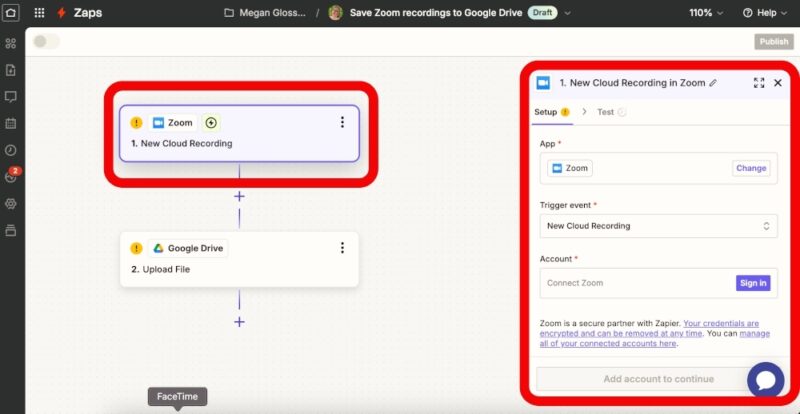Open the sidebar comments icon
This screenshot has height=414, width=800.
coord(11,96)
